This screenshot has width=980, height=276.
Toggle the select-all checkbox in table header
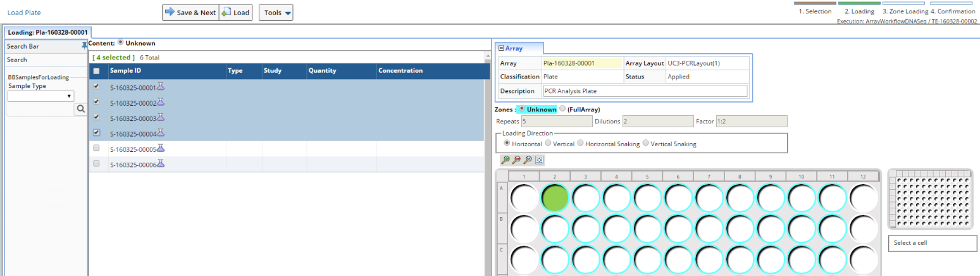[96, 71]
